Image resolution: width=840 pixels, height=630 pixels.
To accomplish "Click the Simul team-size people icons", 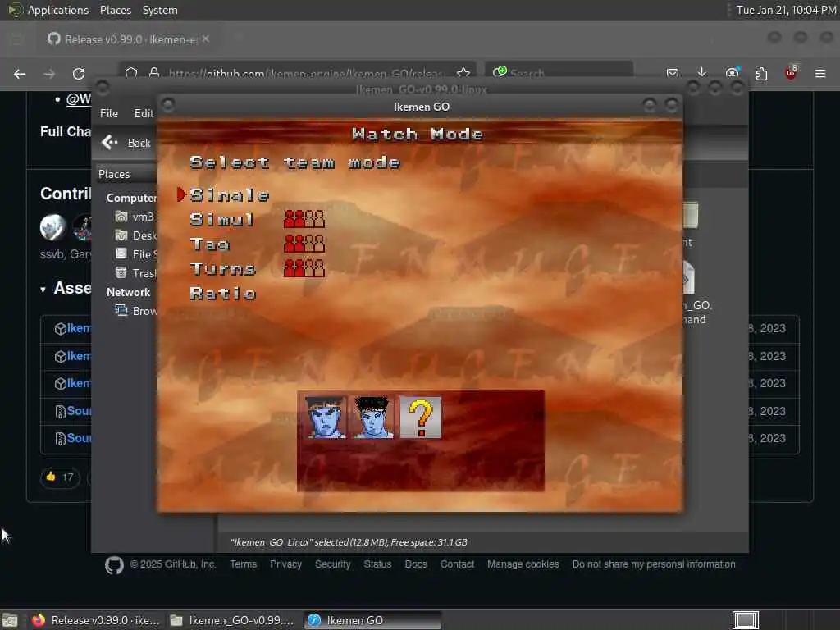I will click(304, 219).
